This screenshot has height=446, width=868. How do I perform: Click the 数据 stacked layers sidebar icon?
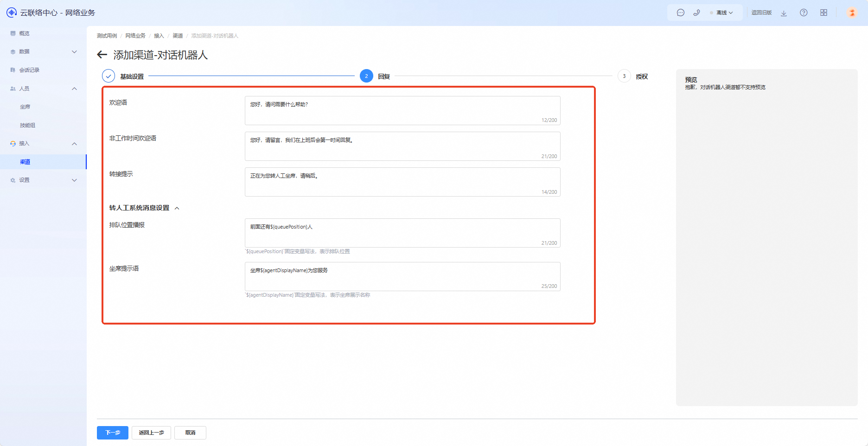click(13, 51)
